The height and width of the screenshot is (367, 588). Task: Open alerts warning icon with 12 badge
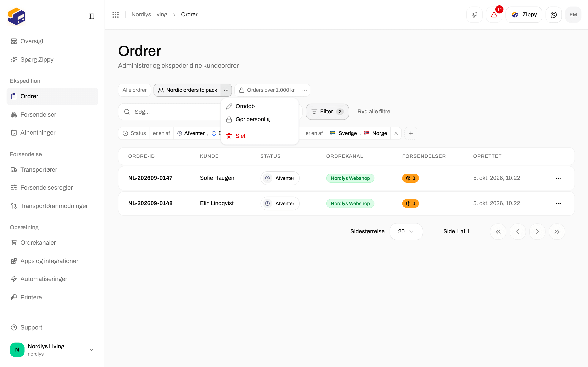click(494, 14)
